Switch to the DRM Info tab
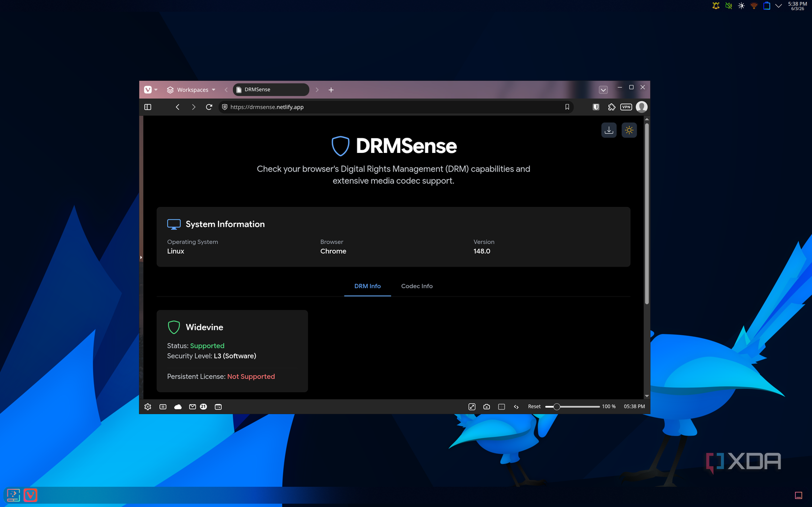The image size is (812, 507). coord(368,286)
